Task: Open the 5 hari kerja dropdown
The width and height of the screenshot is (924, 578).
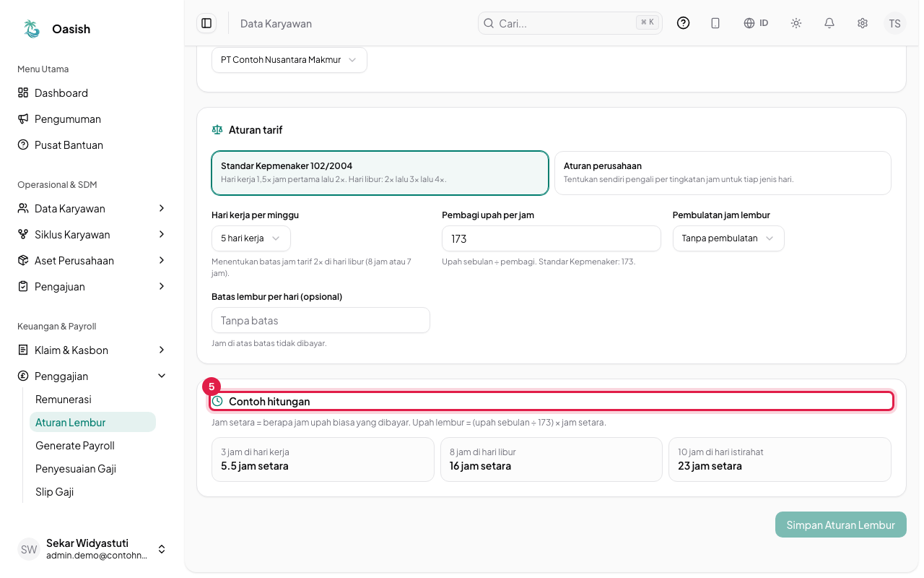Action: point(251,238)
